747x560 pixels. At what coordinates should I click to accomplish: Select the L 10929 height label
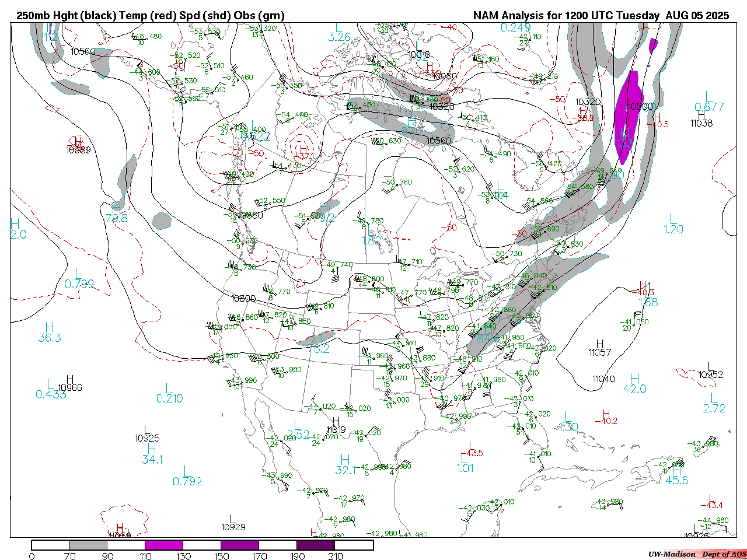233,523
